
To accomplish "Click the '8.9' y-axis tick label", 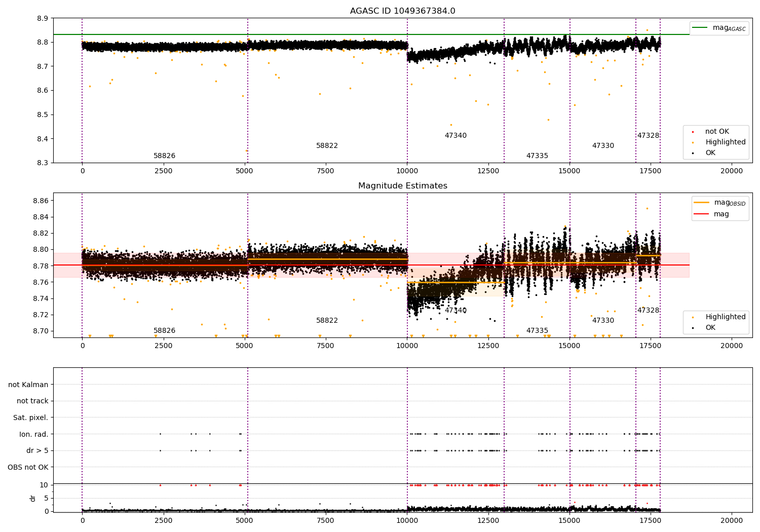I will click(44, 18).
